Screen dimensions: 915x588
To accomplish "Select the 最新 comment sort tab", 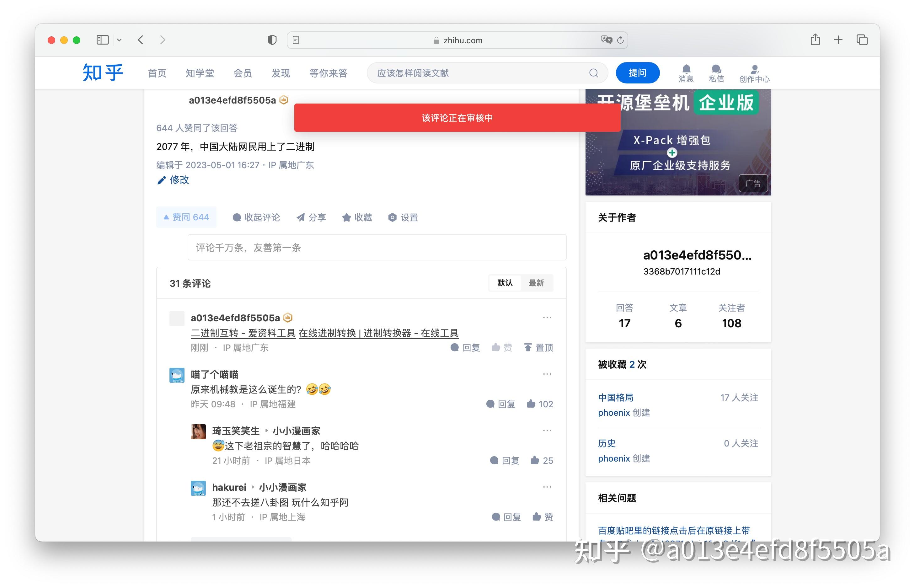I will [536, 283].
